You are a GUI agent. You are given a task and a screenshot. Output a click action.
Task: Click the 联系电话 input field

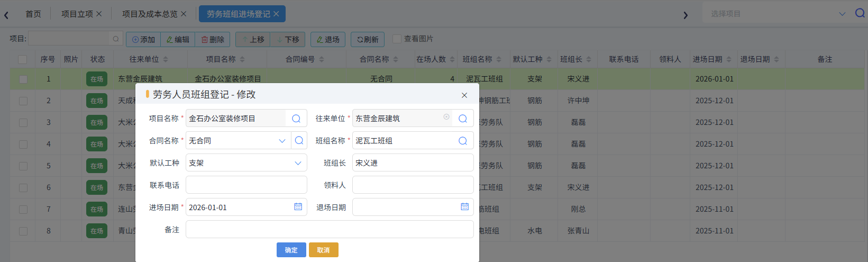tap(246, 185)
